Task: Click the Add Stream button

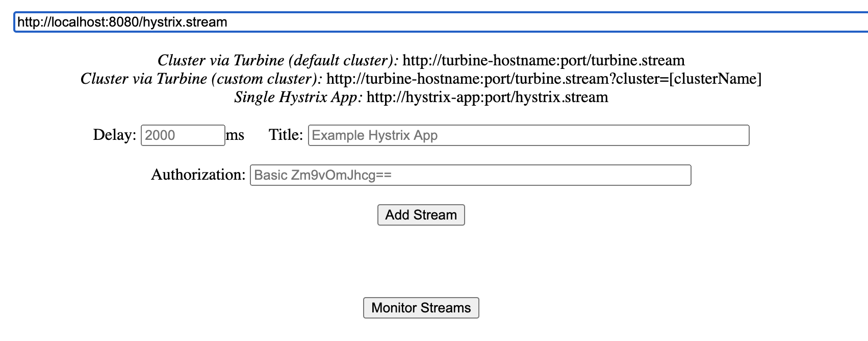Action: [x=421, y=215]
